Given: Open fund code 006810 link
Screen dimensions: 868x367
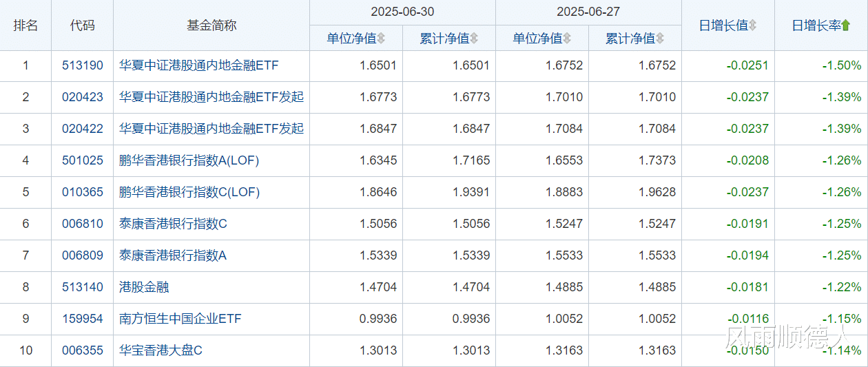Looking at the screenshot, I should click(83, 224).
